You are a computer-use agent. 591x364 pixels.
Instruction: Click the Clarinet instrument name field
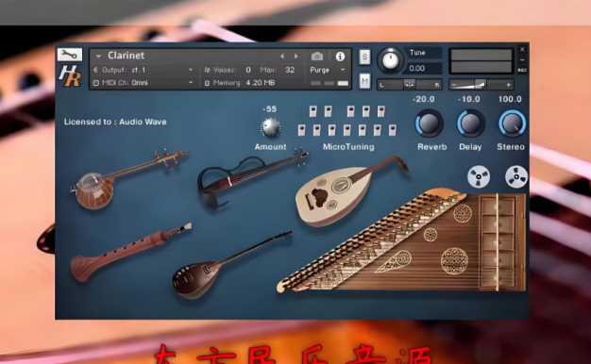click(126, 56)
